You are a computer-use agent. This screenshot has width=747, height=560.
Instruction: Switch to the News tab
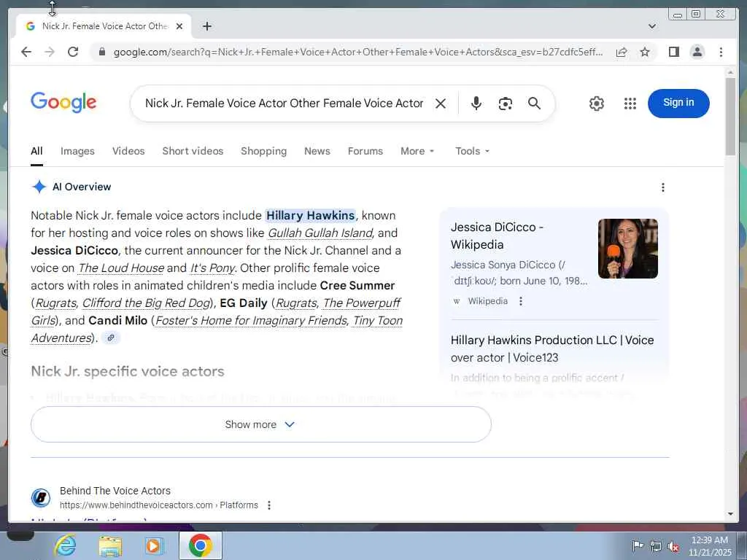(317, 151)
